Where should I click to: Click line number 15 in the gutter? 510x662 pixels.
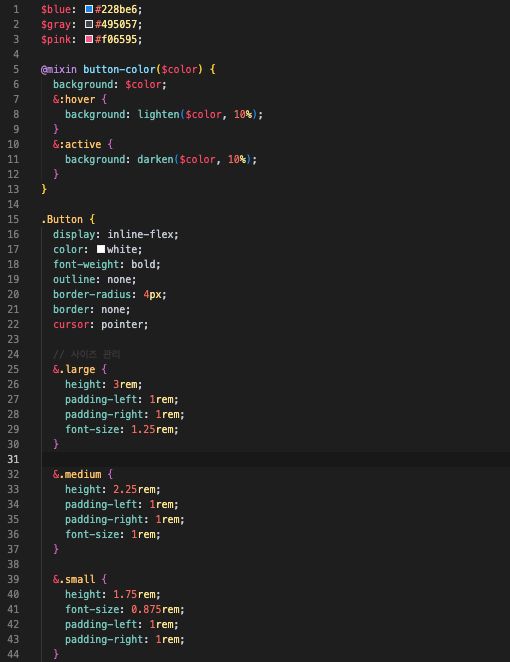pos(13,220)
